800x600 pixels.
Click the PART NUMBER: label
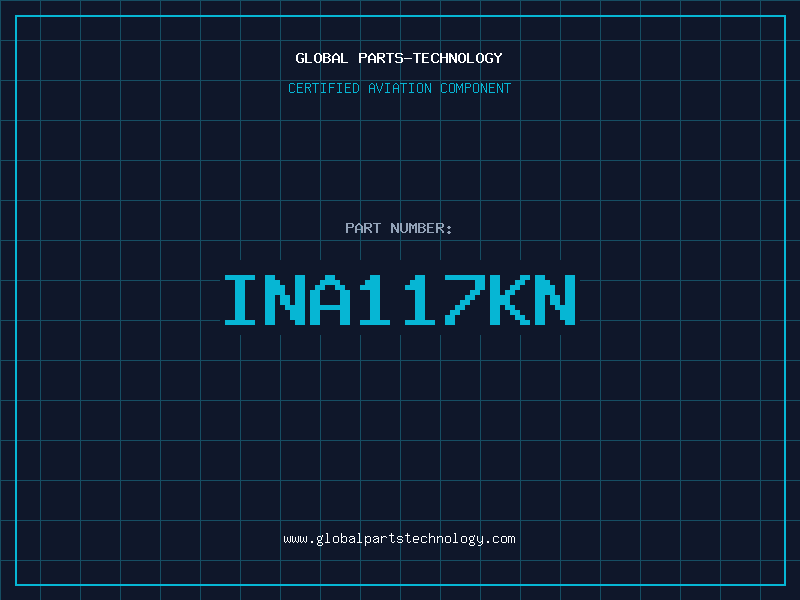[x=399, y=228]
